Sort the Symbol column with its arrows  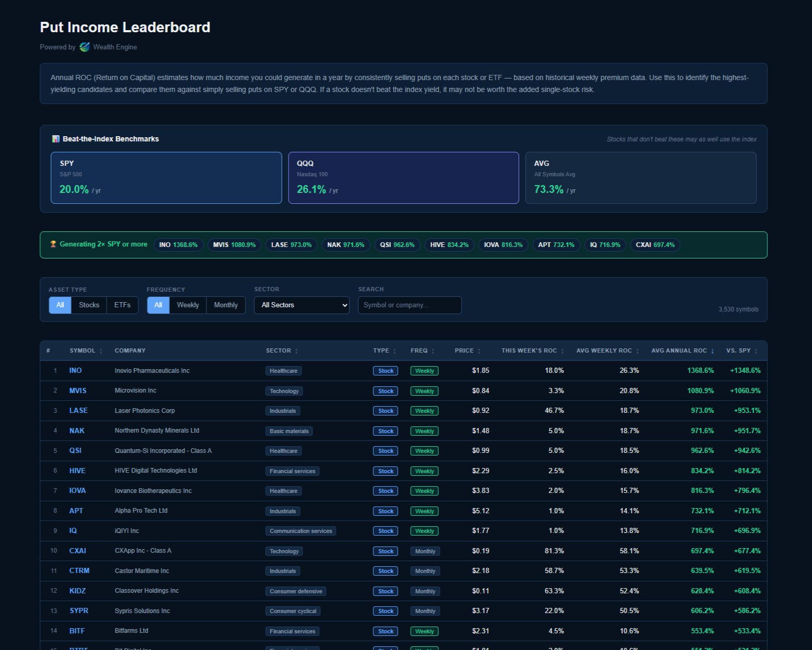pos(100,350)
